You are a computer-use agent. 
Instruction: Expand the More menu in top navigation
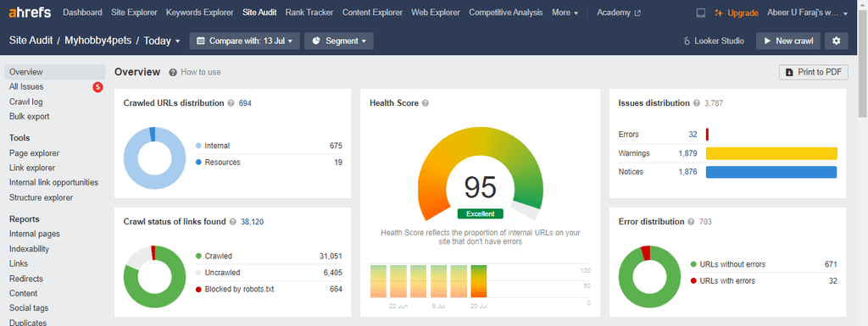[565, 13]
